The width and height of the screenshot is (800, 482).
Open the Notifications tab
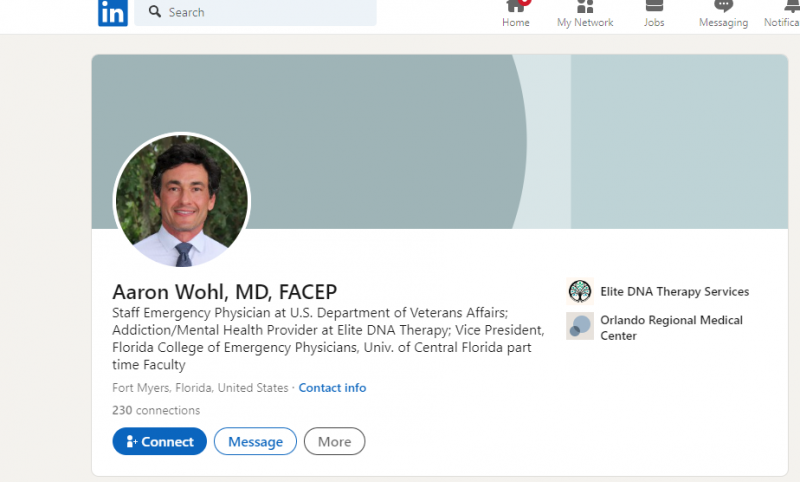coord(782,14)
